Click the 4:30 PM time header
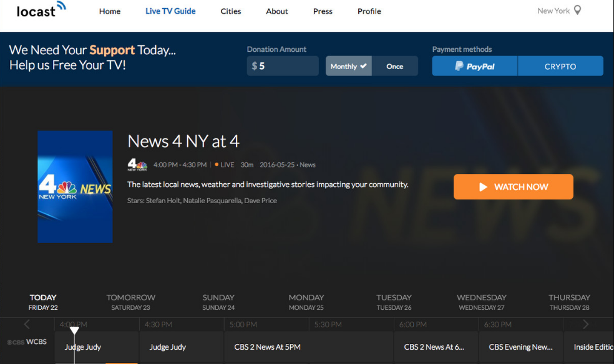 click(158, 325)
